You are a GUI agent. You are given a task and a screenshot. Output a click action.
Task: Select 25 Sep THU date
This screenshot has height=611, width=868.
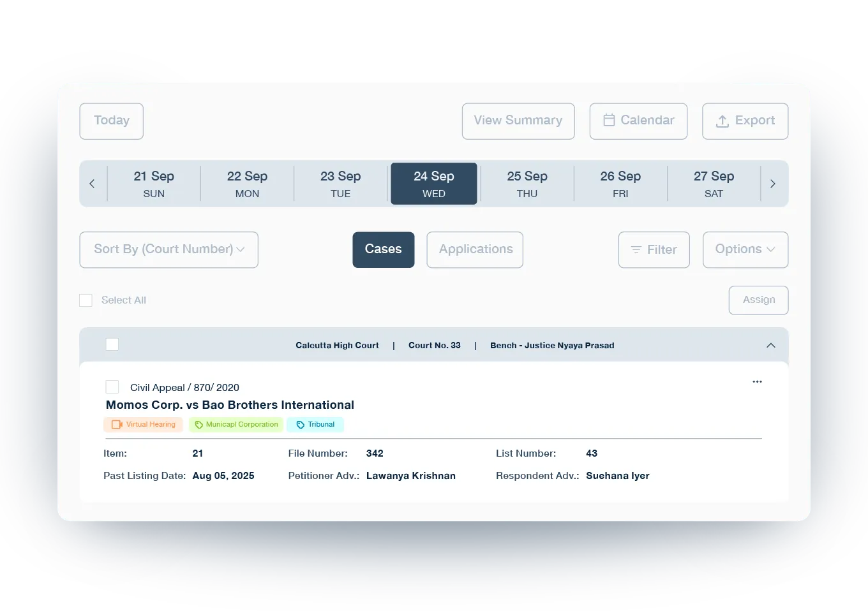point(527,184)
